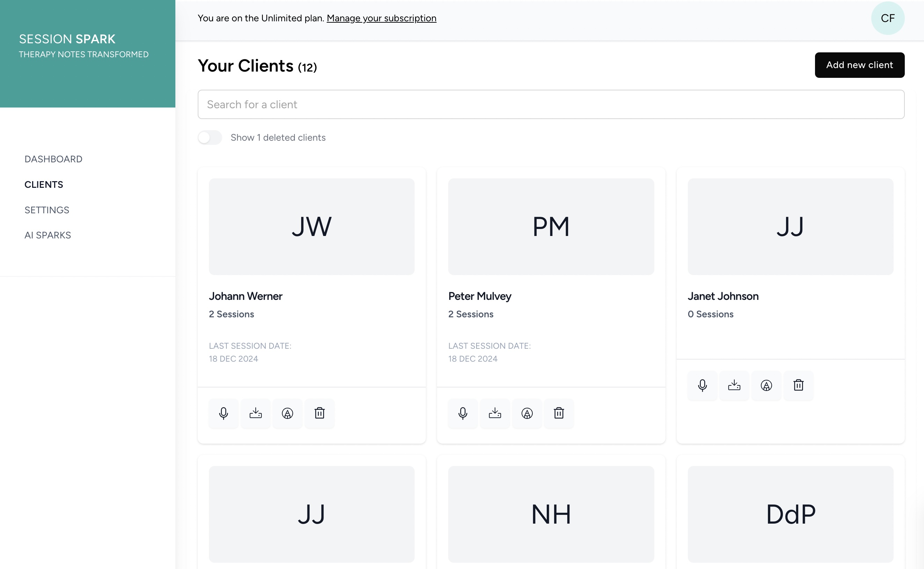Click the Johann Werner client name
This screenshot has height=569, width=924.
246,296
